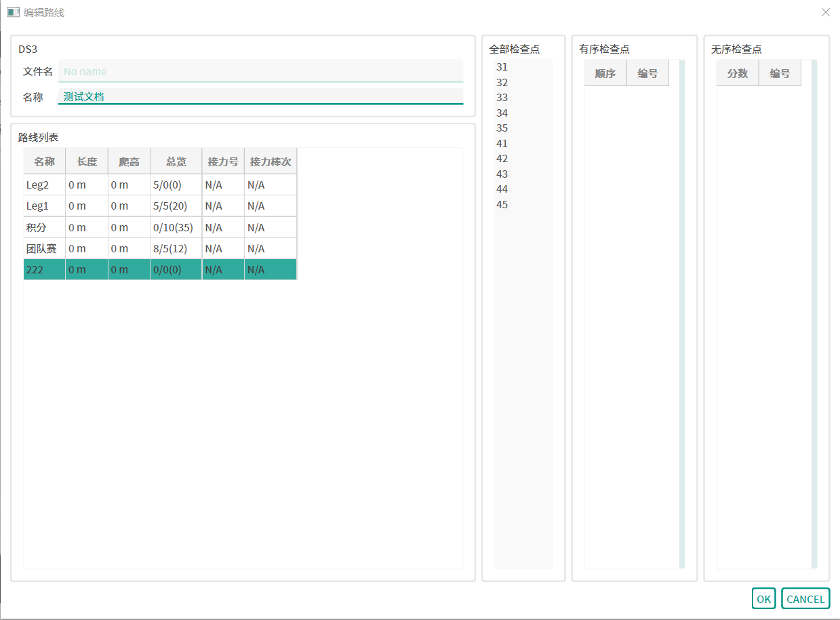Click the 顺序 header in 有序检查点
840x620 pixels.
point(605,73)
